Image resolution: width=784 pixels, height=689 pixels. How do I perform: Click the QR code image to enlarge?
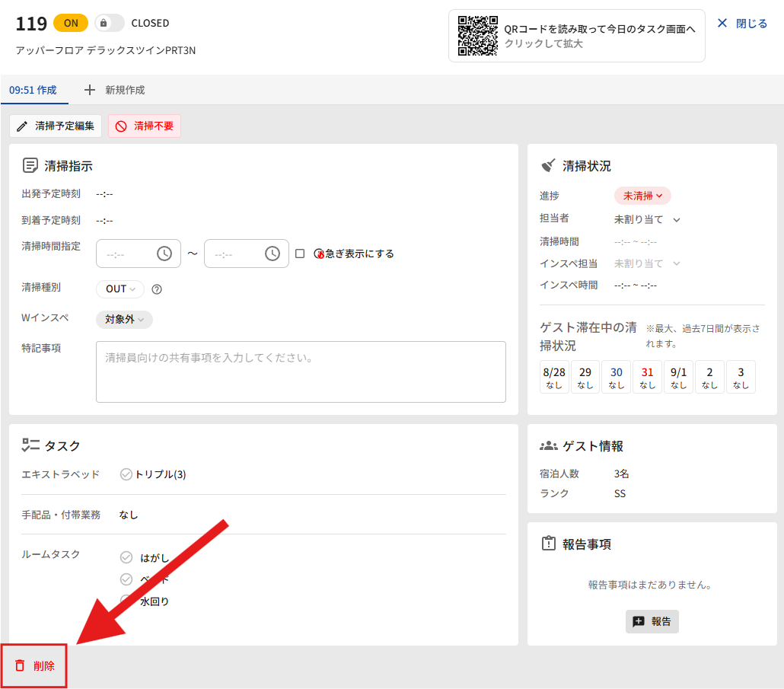click(x=477, y=36)
